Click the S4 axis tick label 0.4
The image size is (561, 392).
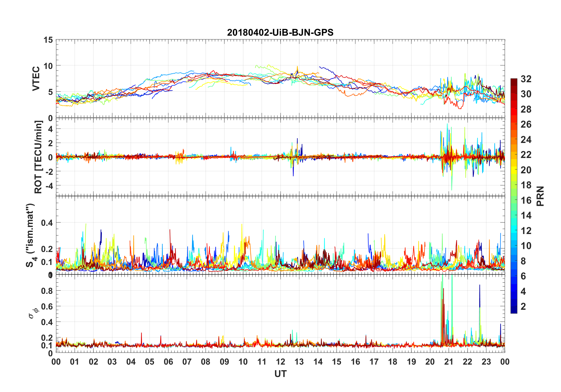pos(47,223)
